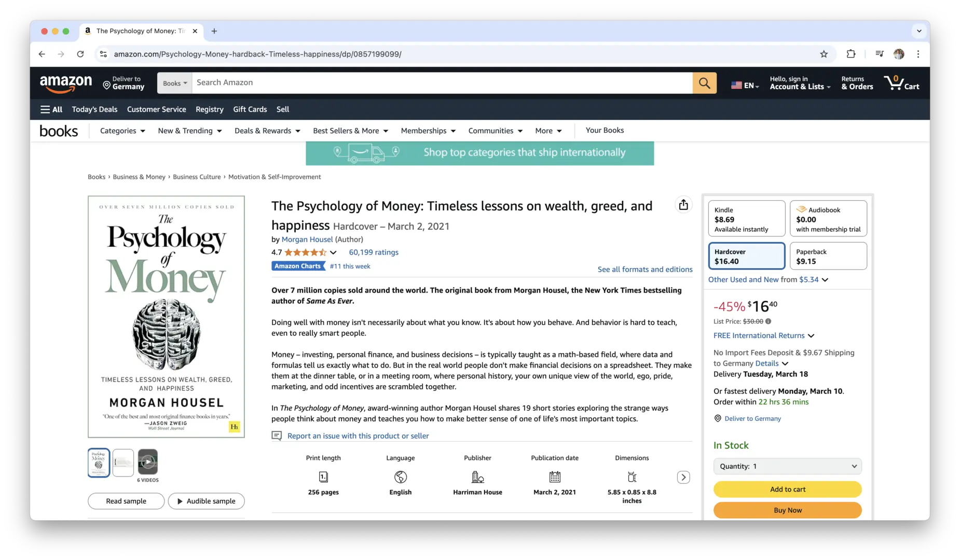The image size is (960, 560).
Task: Open the 60,199 ratings link
Action: click(374, 253)
